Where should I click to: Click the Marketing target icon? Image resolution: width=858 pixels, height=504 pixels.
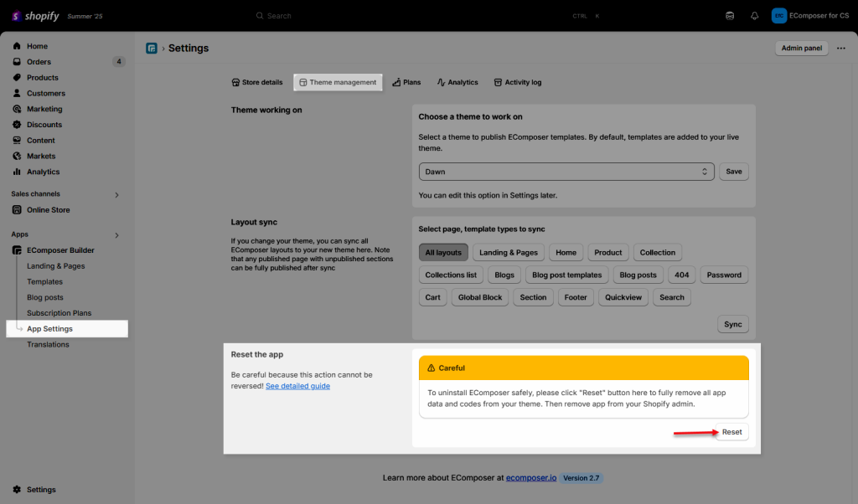[x=17, y=109]
